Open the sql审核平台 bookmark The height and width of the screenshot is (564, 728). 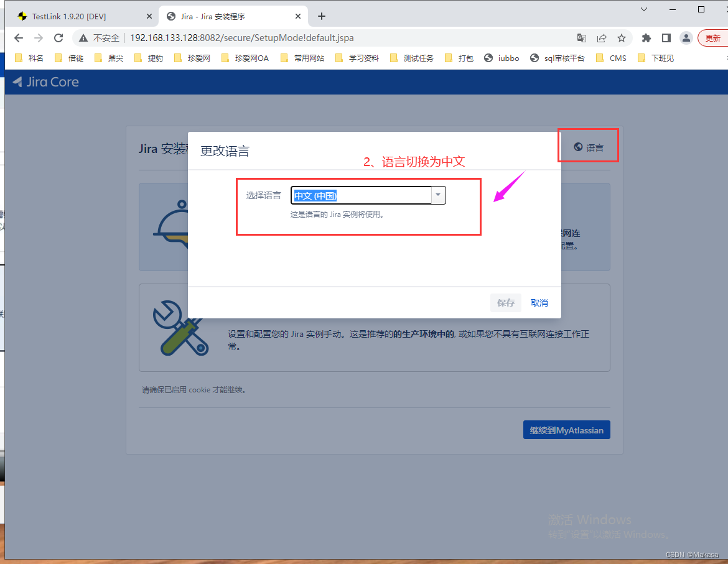point(557,58)
